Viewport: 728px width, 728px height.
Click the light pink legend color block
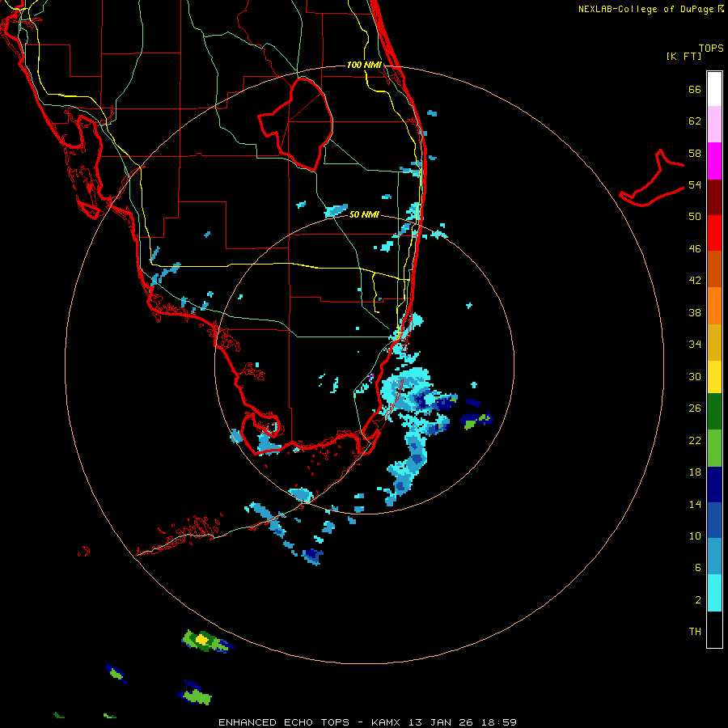(714, 125)
